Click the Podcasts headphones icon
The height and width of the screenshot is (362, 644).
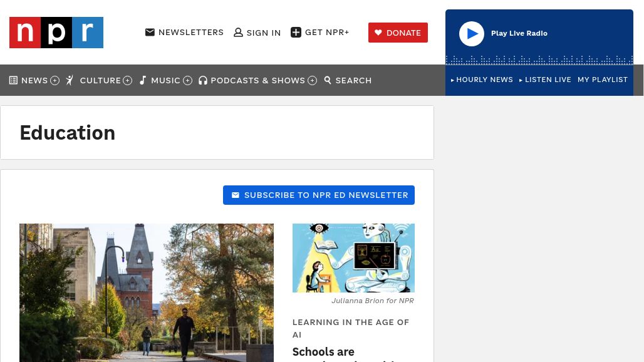(x=203, y=80)
